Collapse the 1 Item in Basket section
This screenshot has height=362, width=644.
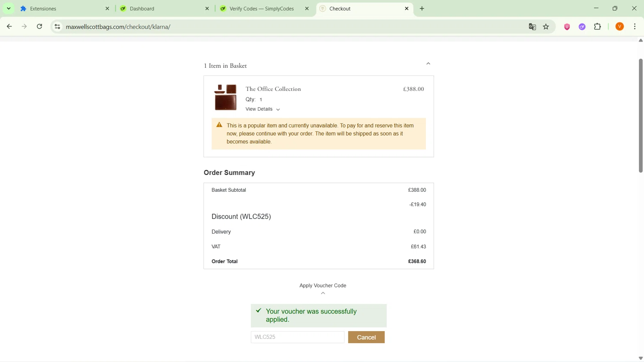click(428, 63)
